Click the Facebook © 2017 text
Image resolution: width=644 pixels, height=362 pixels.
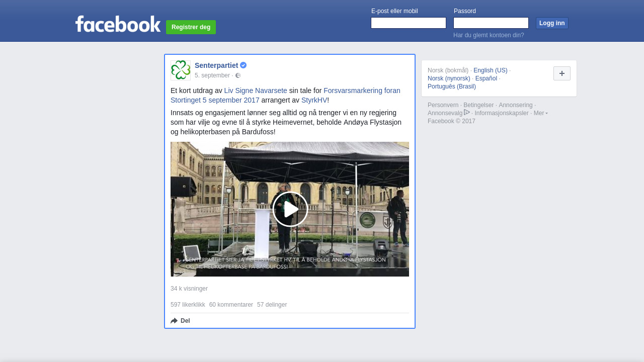coord(451,121)
